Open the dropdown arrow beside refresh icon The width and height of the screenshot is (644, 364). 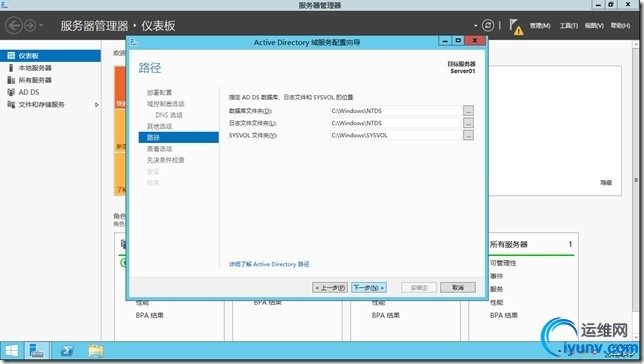click(476, 25)
